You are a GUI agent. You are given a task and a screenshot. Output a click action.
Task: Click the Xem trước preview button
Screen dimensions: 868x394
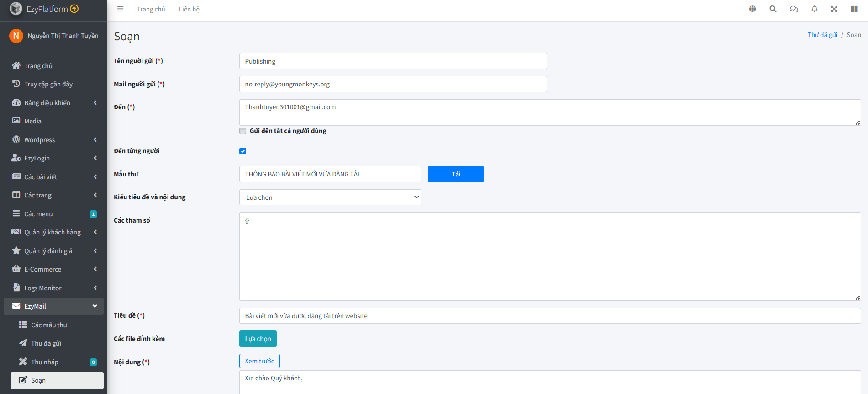coord(259,361)
